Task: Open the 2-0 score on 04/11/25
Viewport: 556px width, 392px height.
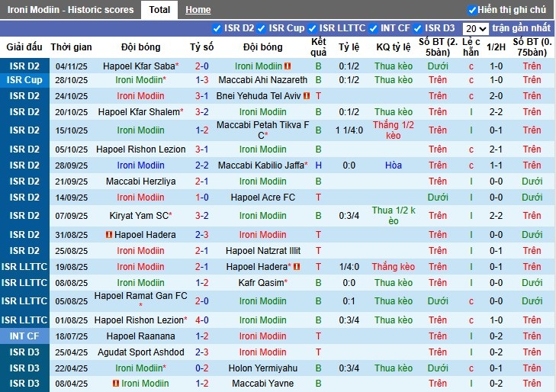Action: (x=202, y=66)
